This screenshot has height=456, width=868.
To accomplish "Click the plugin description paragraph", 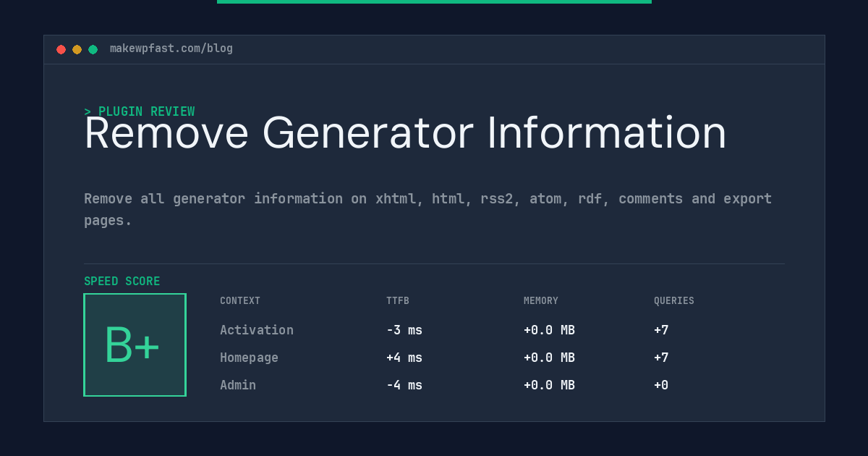I will coord(428,209).
